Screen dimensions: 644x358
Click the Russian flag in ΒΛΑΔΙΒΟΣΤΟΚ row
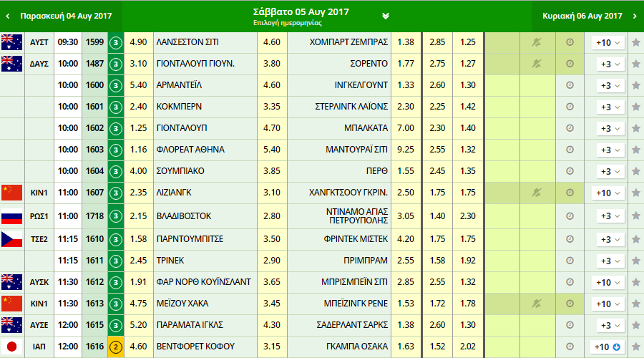tap(12, 214)
